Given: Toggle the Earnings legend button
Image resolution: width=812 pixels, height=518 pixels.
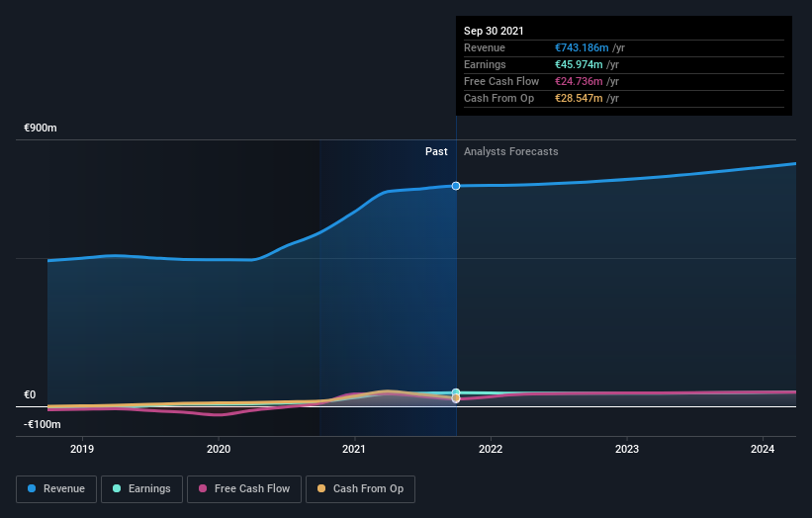Looking at the screenshot, I should coord(141,489).
